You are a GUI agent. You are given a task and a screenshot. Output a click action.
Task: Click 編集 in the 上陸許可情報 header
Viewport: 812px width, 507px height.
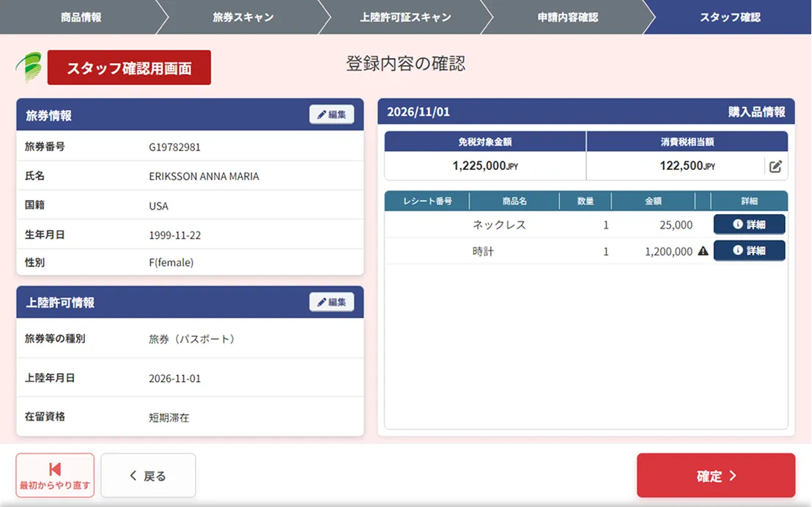tap(331, 302)
